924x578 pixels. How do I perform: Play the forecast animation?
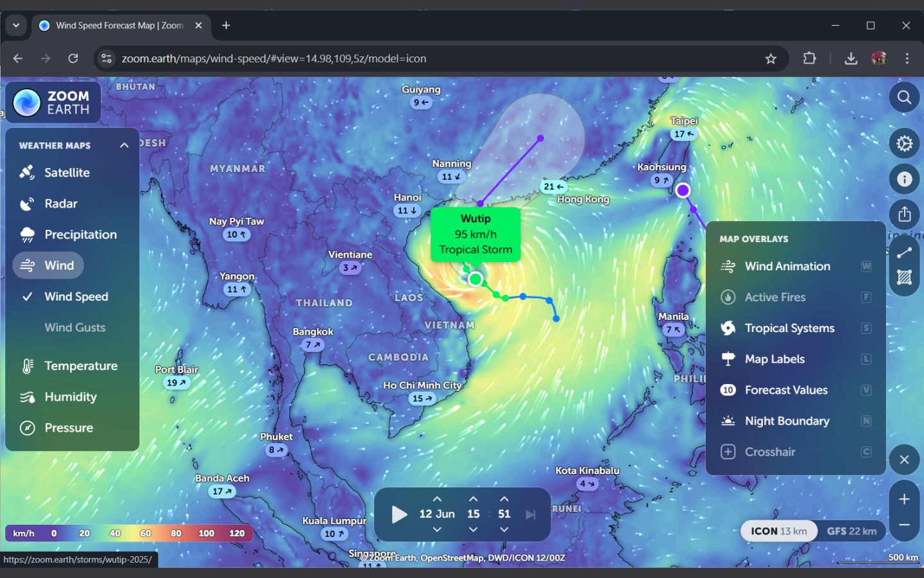[399, 514]
